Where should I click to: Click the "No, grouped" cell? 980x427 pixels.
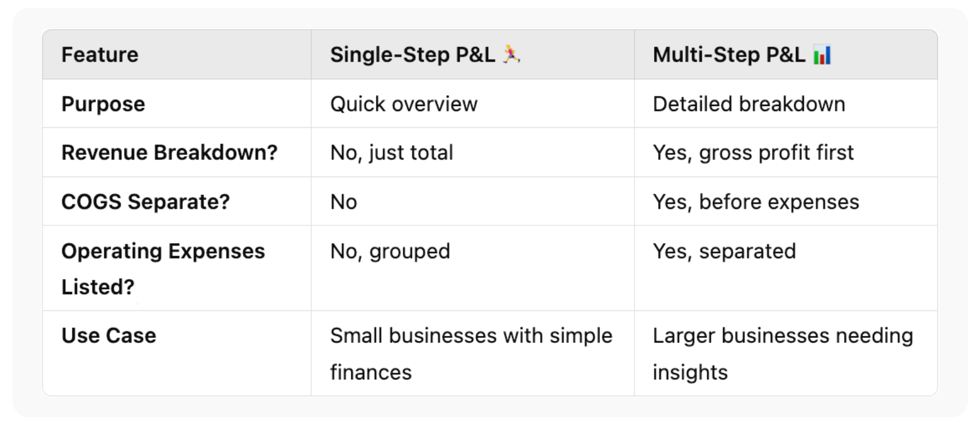390,251
